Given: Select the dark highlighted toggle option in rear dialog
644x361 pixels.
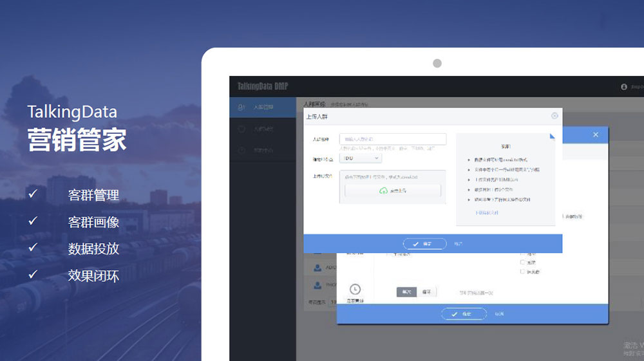Looking at the screenshot, I should [406, 292].
